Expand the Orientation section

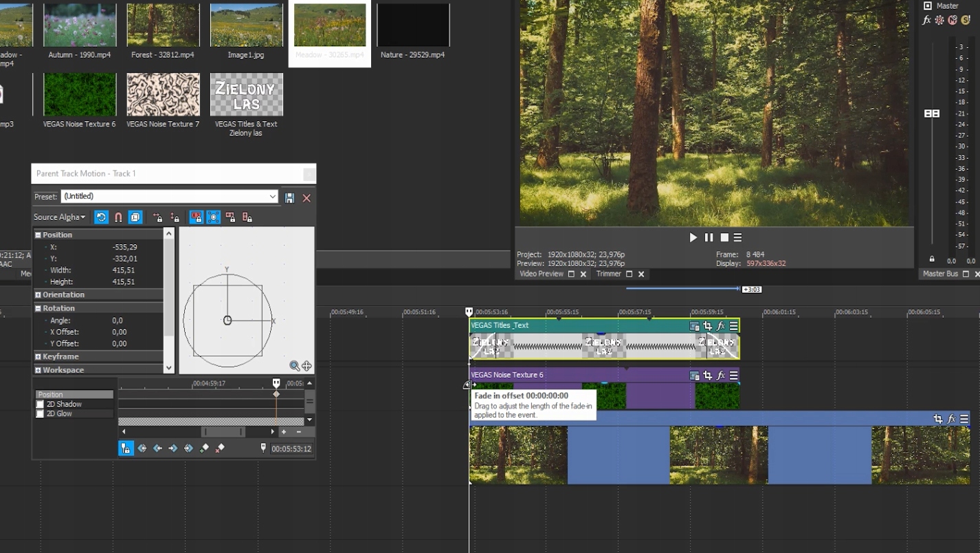[x=38, y=295]
